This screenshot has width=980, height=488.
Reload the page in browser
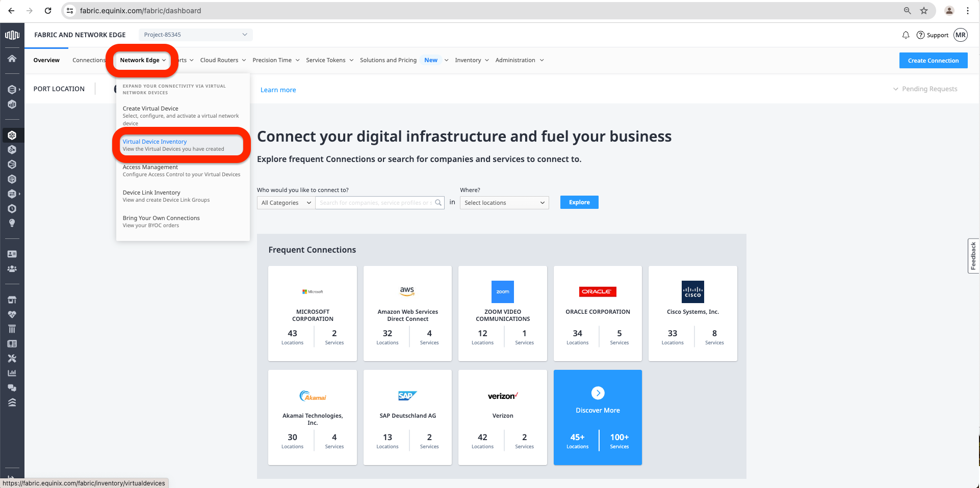click(x=48, y=11)
